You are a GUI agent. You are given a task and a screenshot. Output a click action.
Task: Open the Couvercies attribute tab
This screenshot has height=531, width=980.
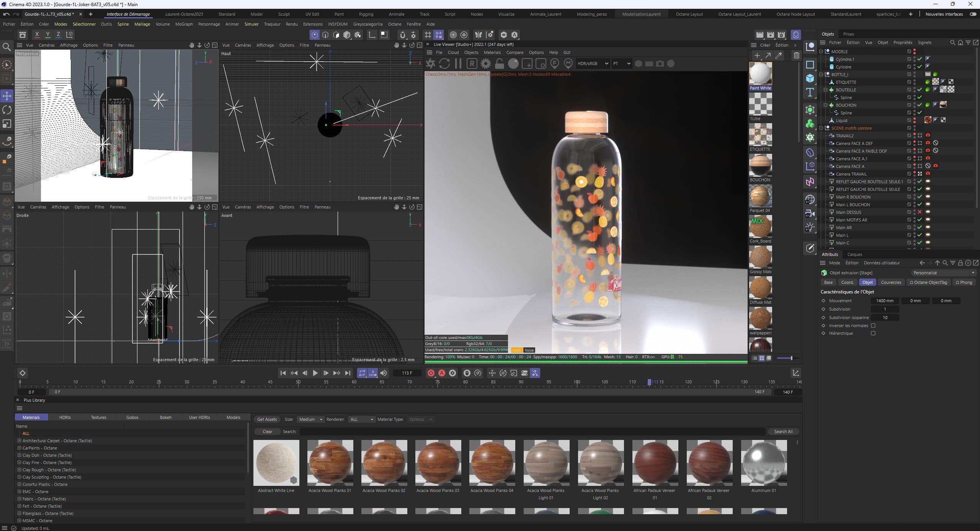click(891, 282)
